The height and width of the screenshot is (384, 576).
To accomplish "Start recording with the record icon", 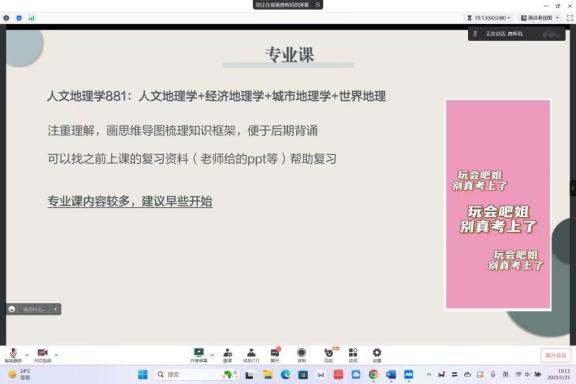I will [x=302, y=355].
